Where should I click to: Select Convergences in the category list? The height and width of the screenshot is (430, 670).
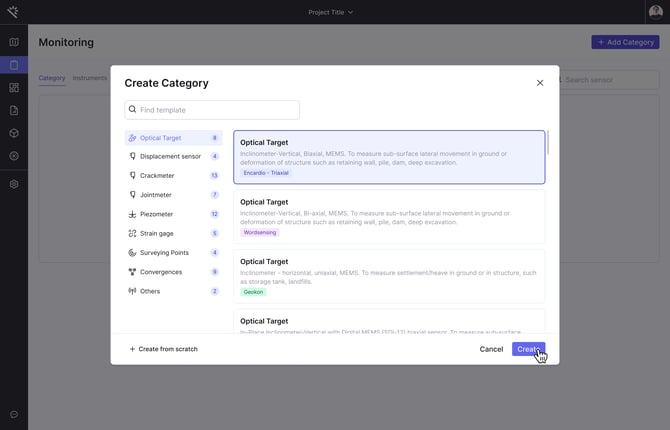(173, 272)
